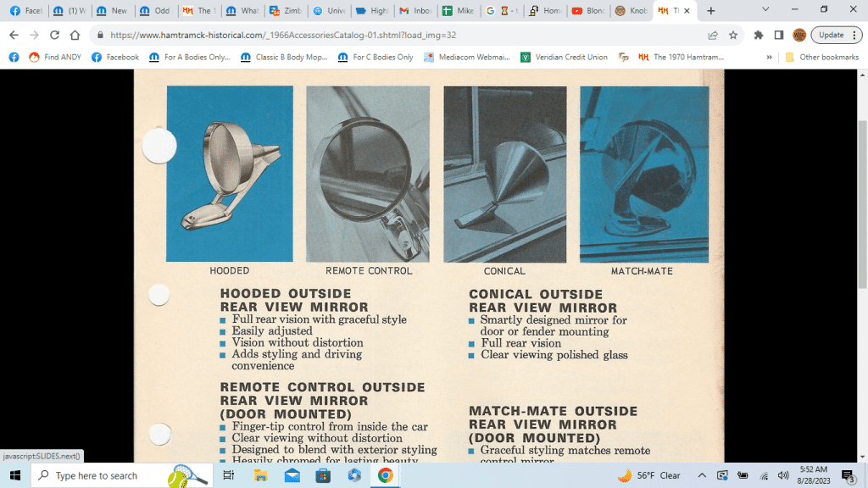
Task: Open the Microsoft Store from the taskbar
Action: coord(323,475)
